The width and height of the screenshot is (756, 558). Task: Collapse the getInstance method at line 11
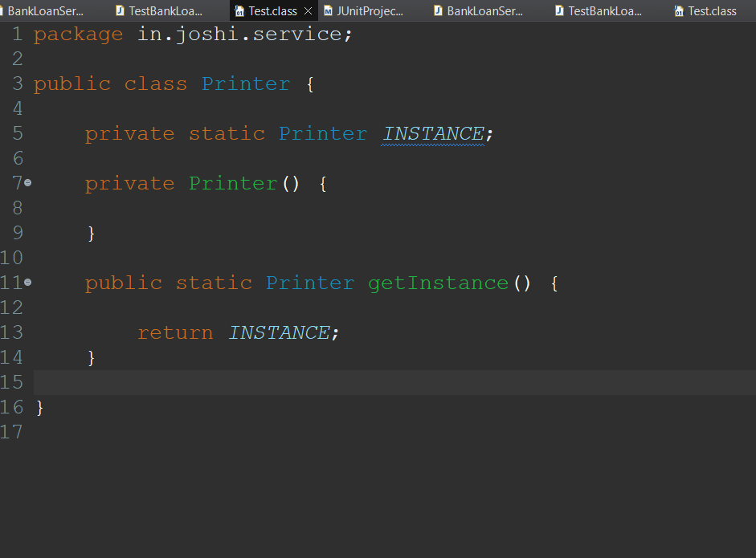28,283
